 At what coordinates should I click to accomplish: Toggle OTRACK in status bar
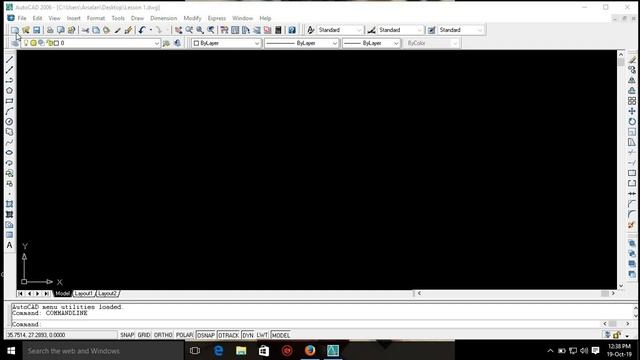click(229, 335)
